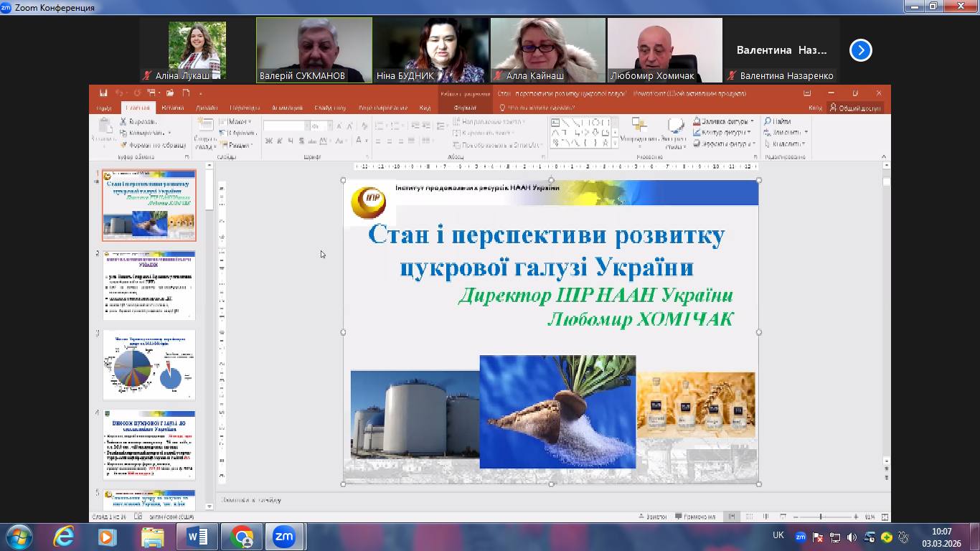Click the Share button
This screenshot has height=551, width=980.
pyautogui.click(x=855, y=108)
